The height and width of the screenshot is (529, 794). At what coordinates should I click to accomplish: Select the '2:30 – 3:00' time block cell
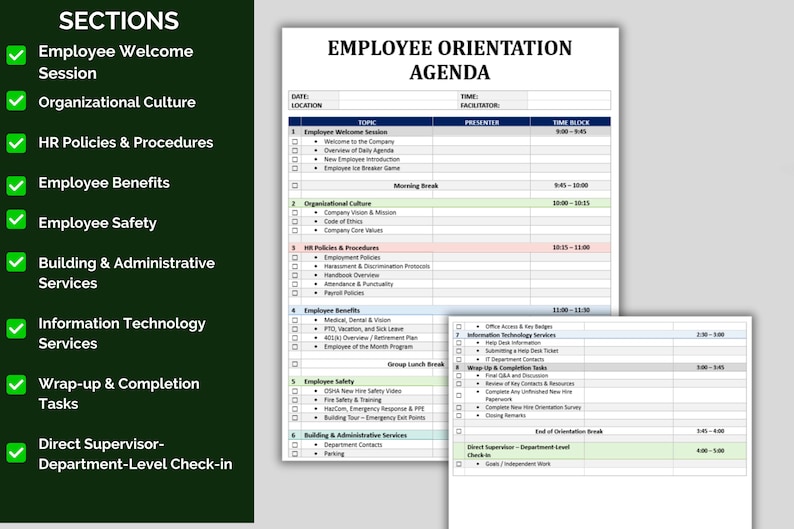point(710,335)
